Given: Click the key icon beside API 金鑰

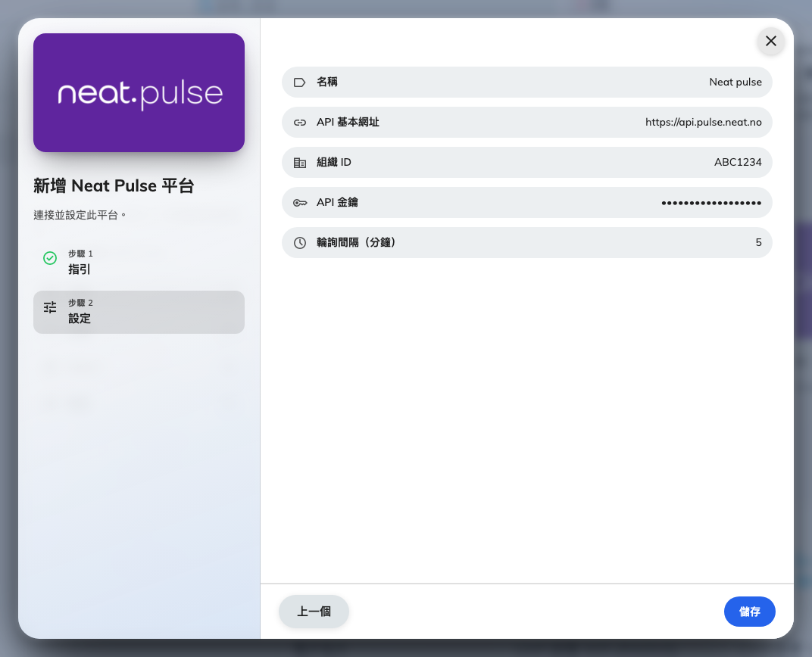Looking at the screenshot, I should [x=300, y=203].
